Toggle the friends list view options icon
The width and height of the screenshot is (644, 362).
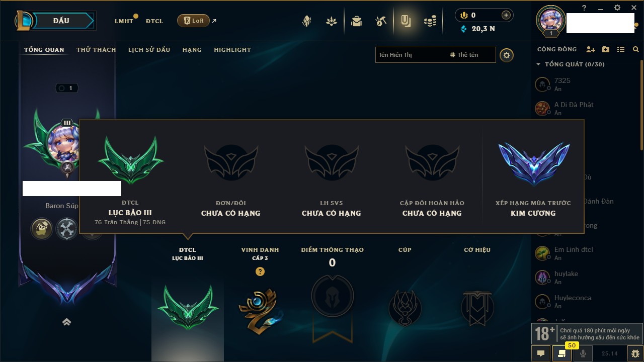(x=621, y=49)
